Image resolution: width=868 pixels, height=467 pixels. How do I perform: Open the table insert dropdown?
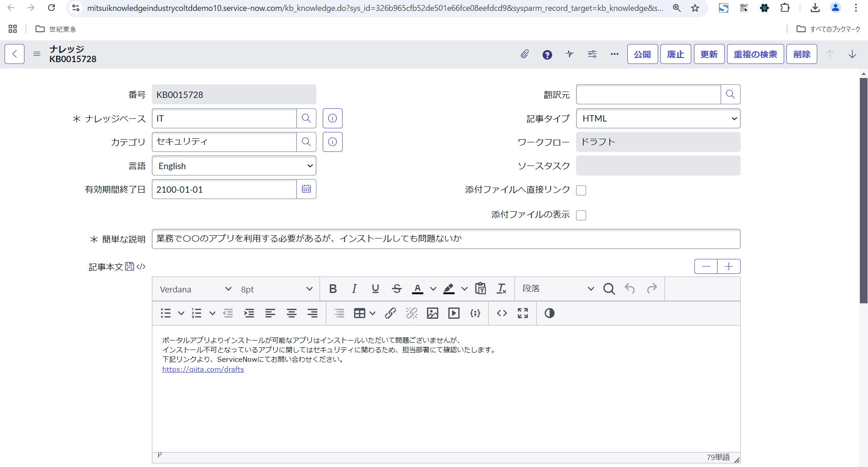(365, 313)
